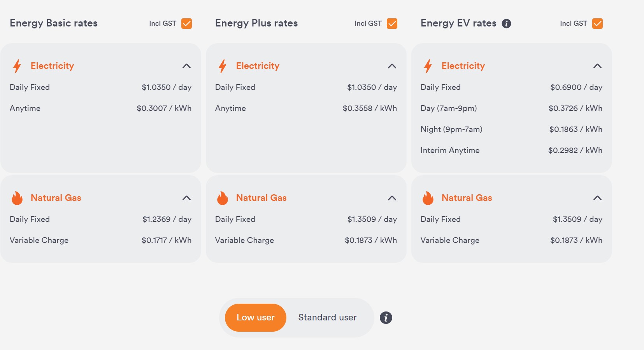Uncheck Incl GST for Energy Plus rates
Image resolution: width=644 pixels, height=350 pixels.
pyautogui.click(x=392, y=23)
